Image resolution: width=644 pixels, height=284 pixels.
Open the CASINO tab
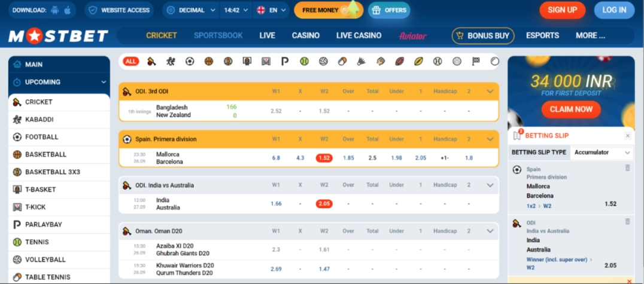[306, 36]
